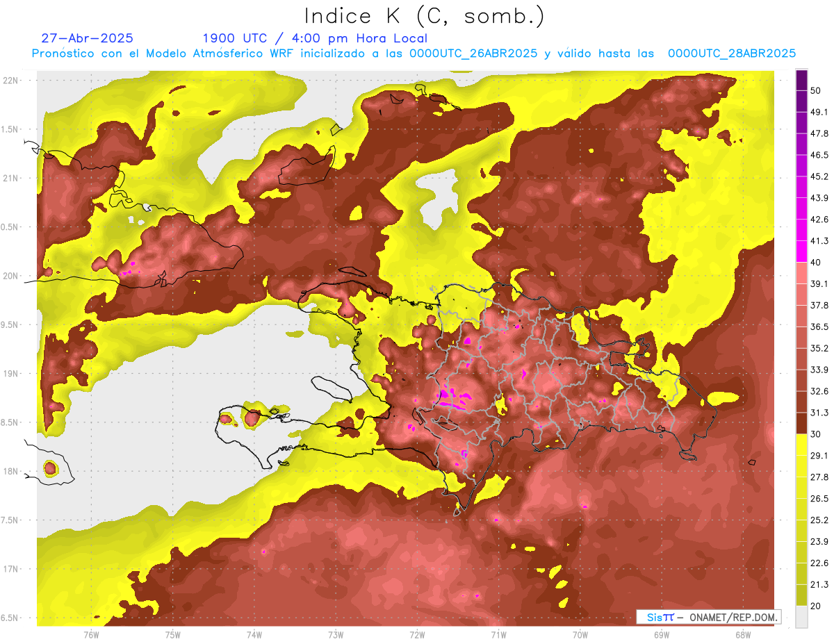Select the "69W" longitude label
This screenshot has width=834, height=644.
tap(662, 635)
